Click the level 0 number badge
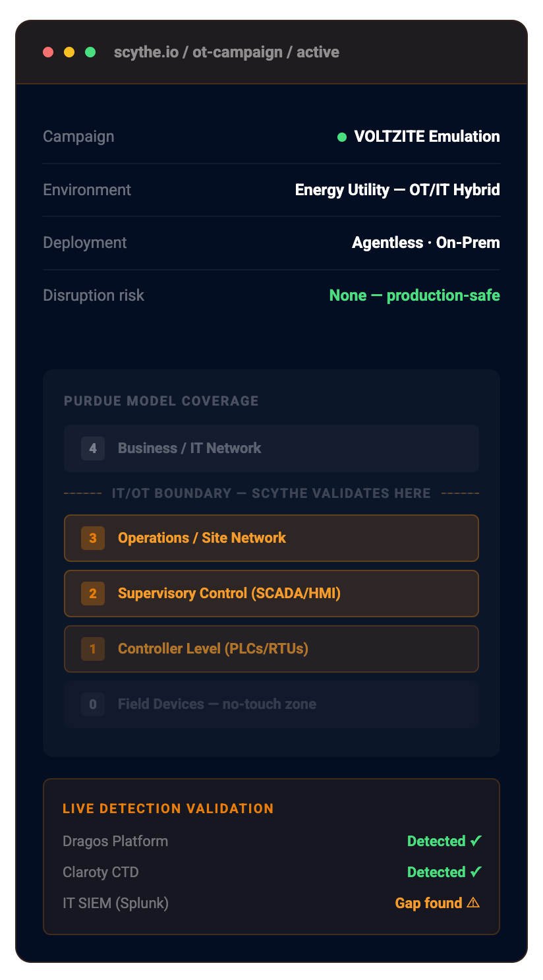Viewport: 543px width, 980px height. [x=93, y=704]
